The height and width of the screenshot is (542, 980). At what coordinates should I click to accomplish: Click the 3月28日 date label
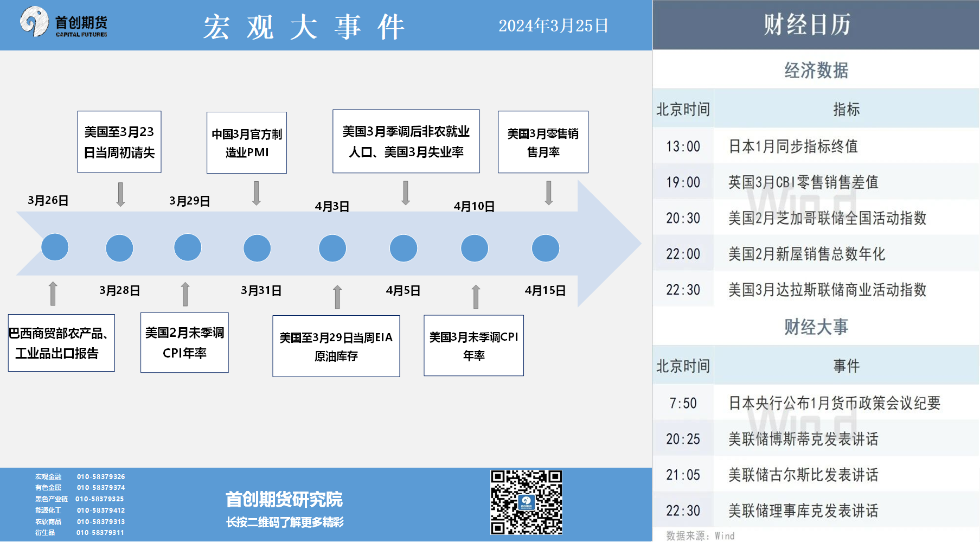click(120, 290)
